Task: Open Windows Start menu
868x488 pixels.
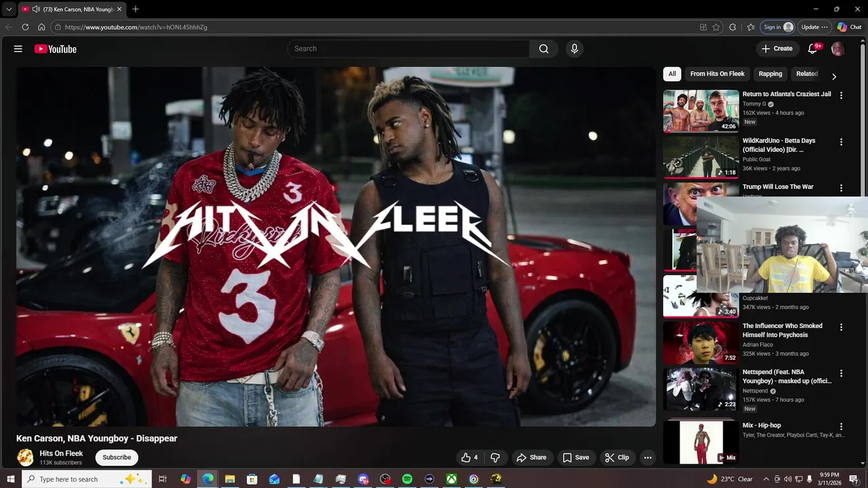Action: (x=10, y=479)
